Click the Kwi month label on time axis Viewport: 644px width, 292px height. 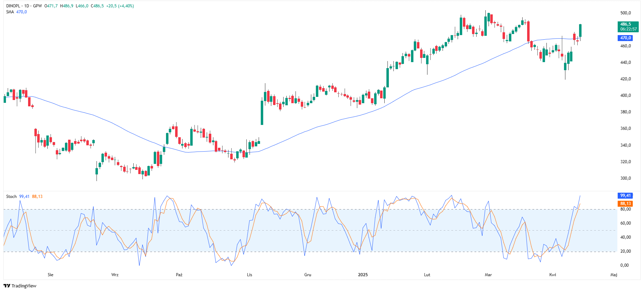pos(553,275)
